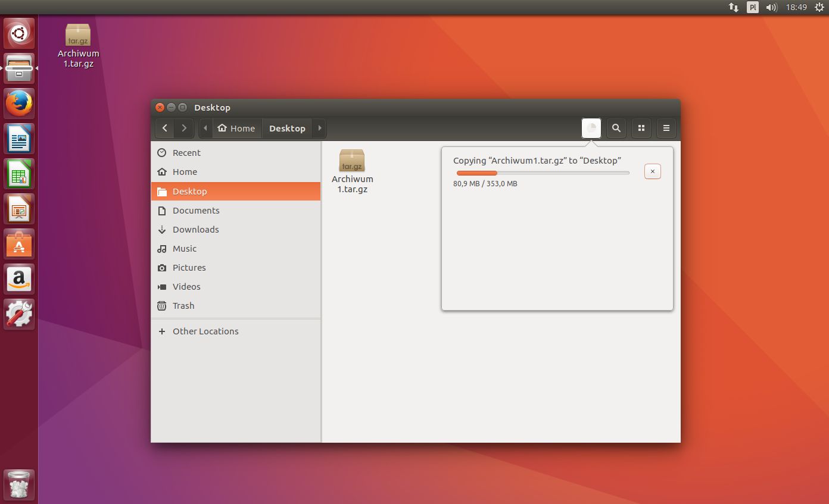This screenshot has width=829, height=504.
Task: Open the hamburger menu in Files
Action: pyautogui.click(x=666, y=128)
